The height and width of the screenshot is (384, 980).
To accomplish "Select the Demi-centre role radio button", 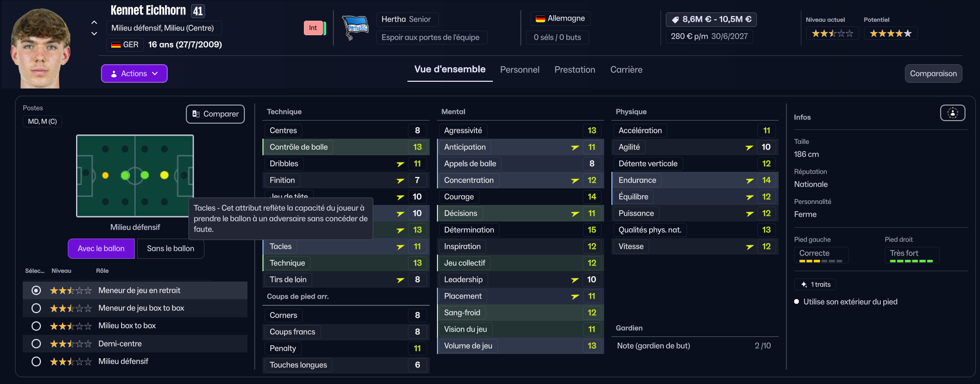I will coord(36,344).
